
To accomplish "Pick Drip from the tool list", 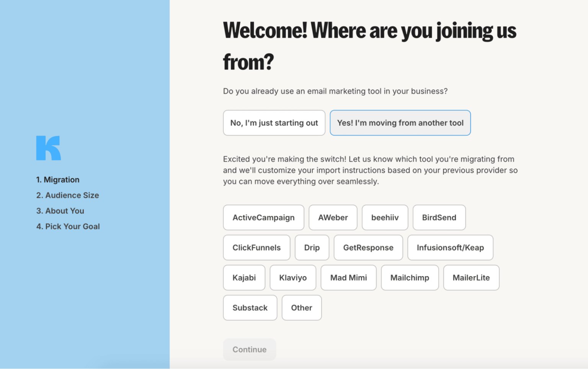I will (312, 248).
